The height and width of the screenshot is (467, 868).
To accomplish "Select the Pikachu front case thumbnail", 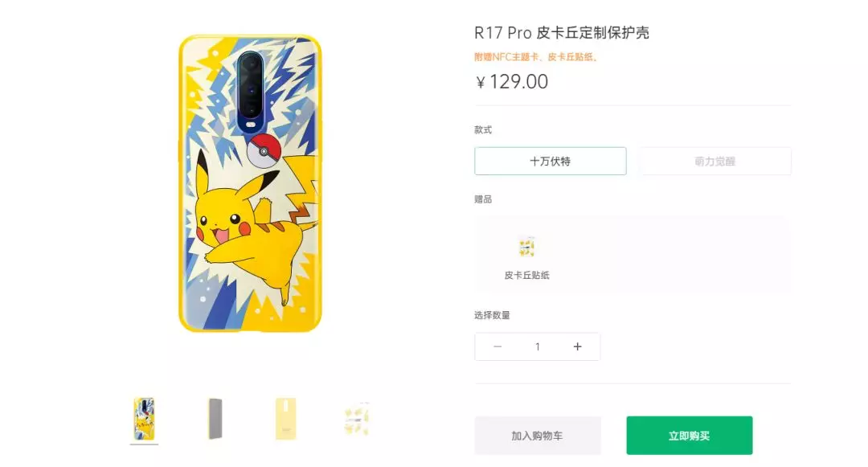I will [x=144, y=419].
